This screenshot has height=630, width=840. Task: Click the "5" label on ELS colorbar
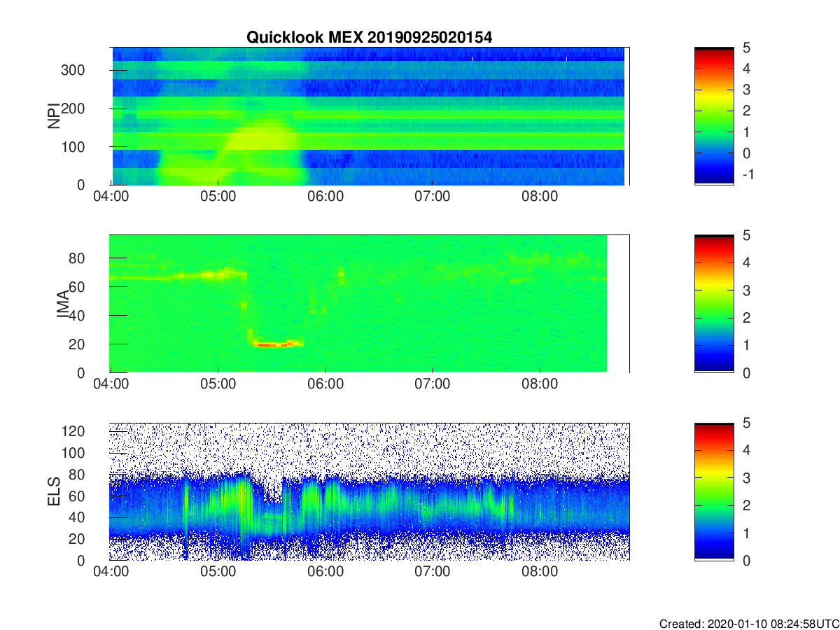point(746,423)
